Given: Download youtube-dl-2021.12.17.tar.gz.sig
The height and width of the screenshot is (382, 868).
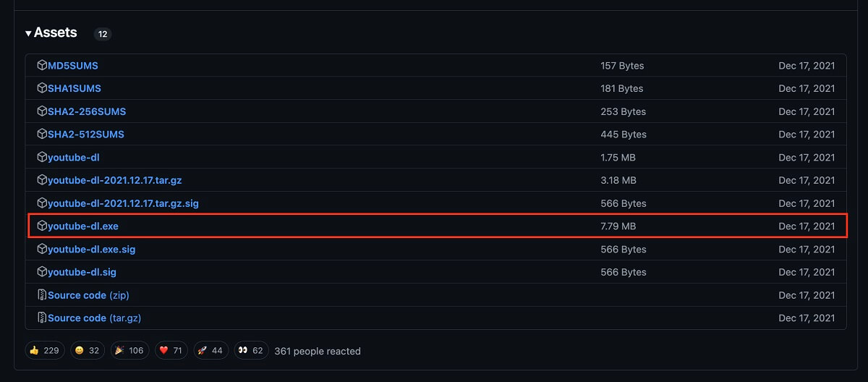Looking at the screenshot, I should tap(123, 203).
